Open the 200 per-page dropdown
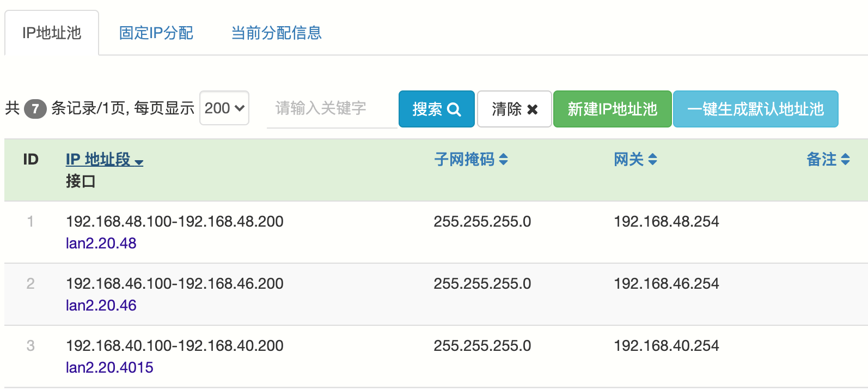This screenshot has height=389, width=868. [x=224, y=108]
